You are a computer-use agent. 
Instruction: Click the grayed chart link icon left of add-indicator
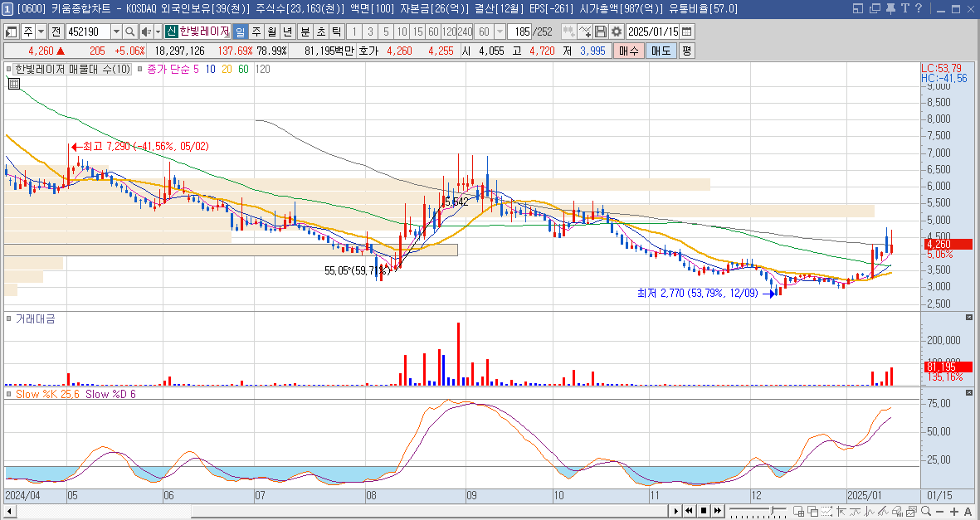click(x=568, y=32)
